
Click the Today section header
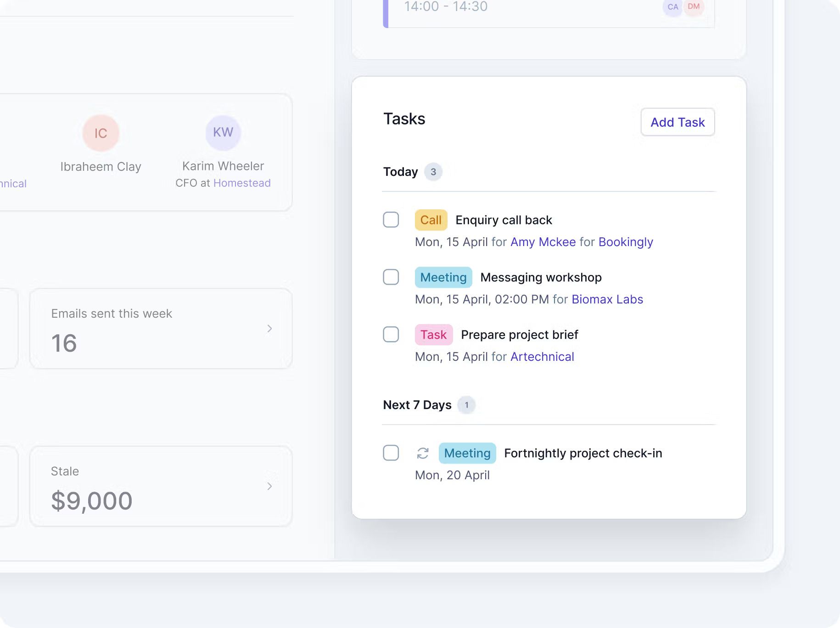click(x=400, y=172)
